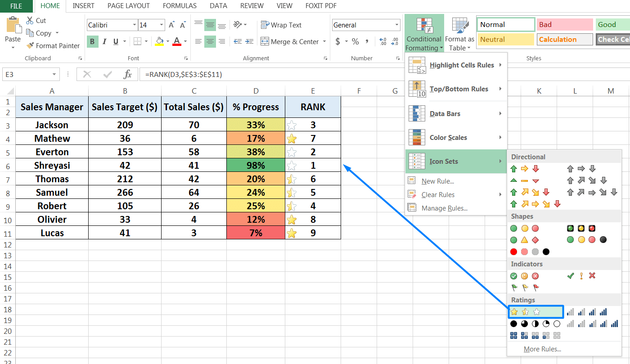Select the 3 Arrows colored icon set
Image resolution: width=630 pixels, height=364 pixels.
pyautogui.click(x=525, y=169)
